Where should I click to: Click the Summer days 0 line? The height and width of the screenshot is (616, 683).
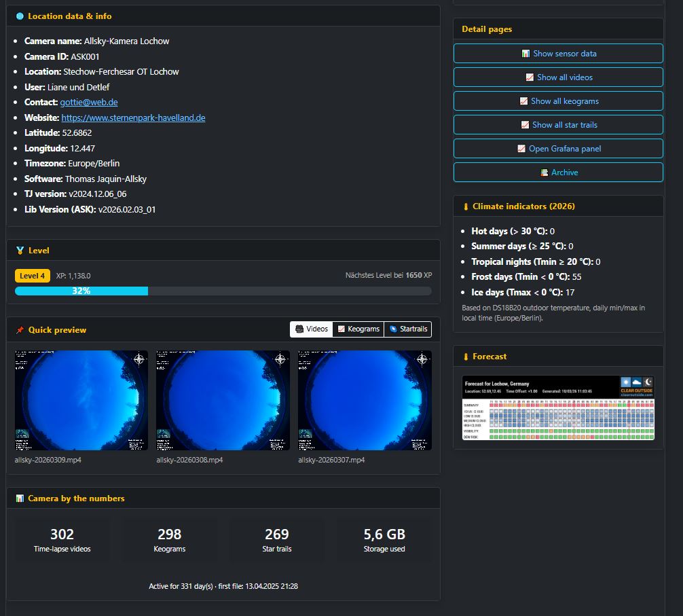522,247
